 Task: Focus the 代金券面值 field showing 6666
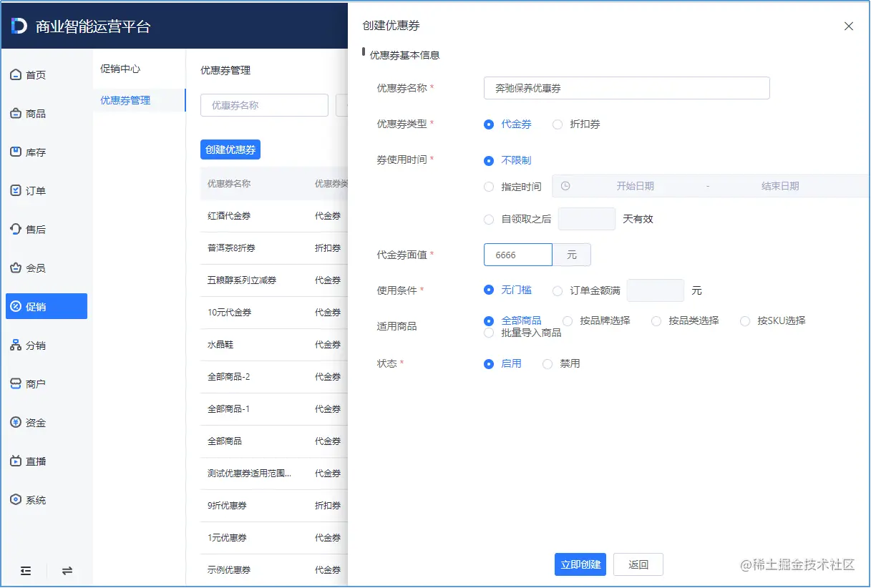pyautogui.click(x=518, y=255)
